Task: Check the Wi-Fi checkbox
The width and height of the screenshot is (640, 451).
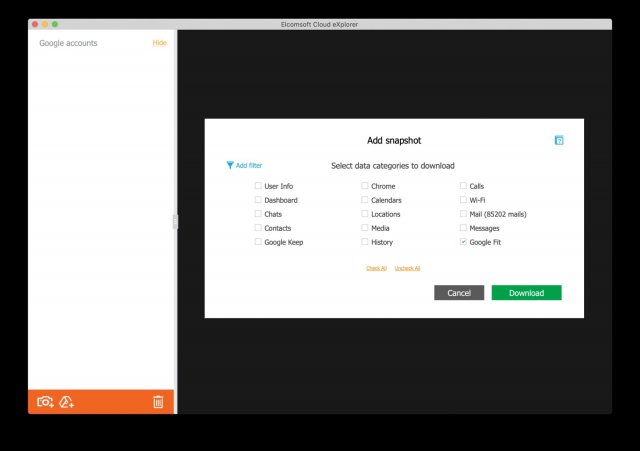Action: 463,200
